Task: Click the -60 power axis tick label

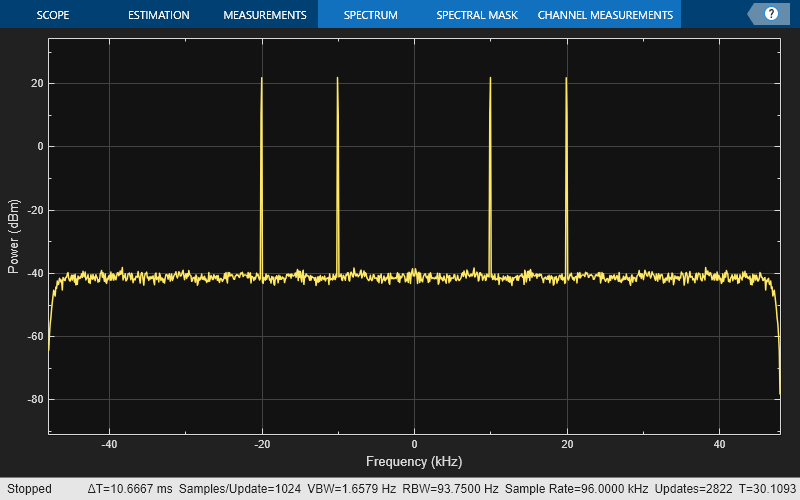Action: coord(35,336)
